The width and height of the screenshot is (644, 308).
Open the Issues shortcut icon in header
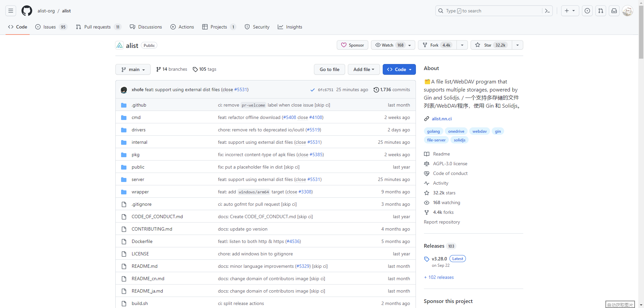(587, 11)
